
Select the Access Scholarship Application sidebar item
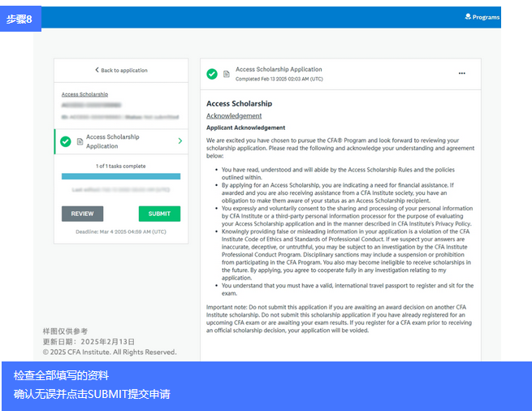121,141
